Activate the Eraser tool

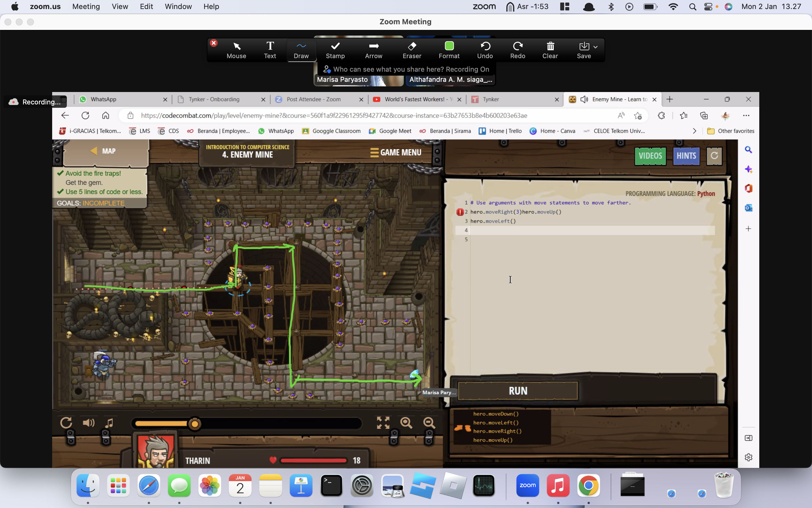pyautogui.click(x=412, y=50)
